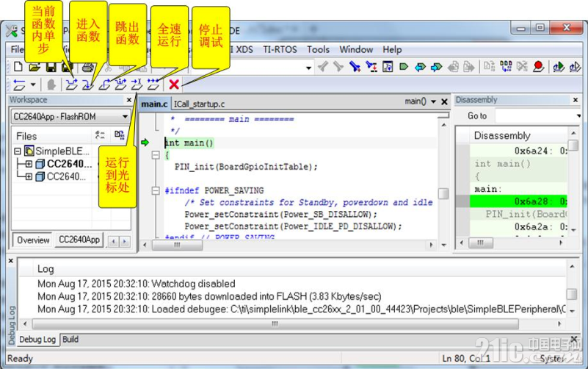Viewport: 588px width, 369px height.
Task: Collapse the main() function body fold marker
Action: [156, 155]
